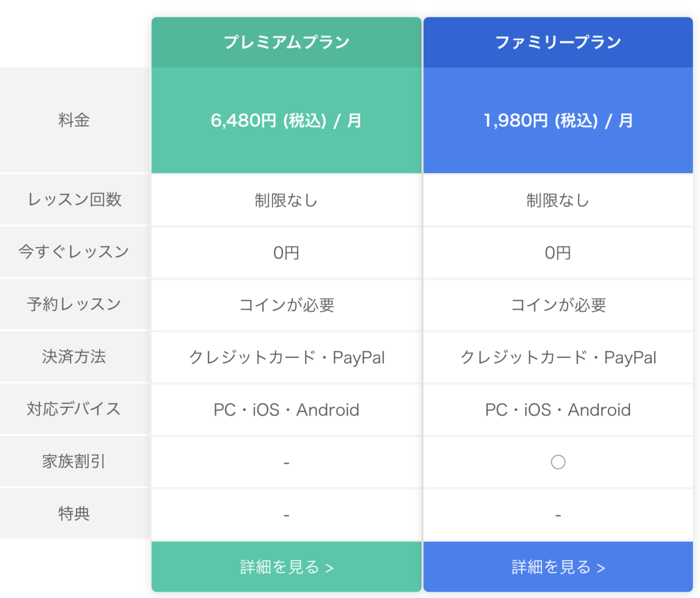
Task: Click family plan's 制限なし cell
Action: pos(558,200)
